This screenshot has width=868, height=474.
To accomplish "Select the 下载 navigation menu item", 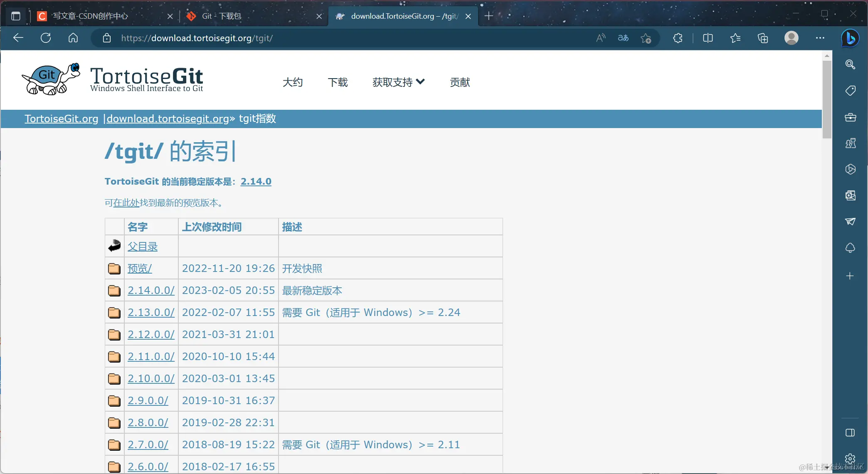I will 338,82.
